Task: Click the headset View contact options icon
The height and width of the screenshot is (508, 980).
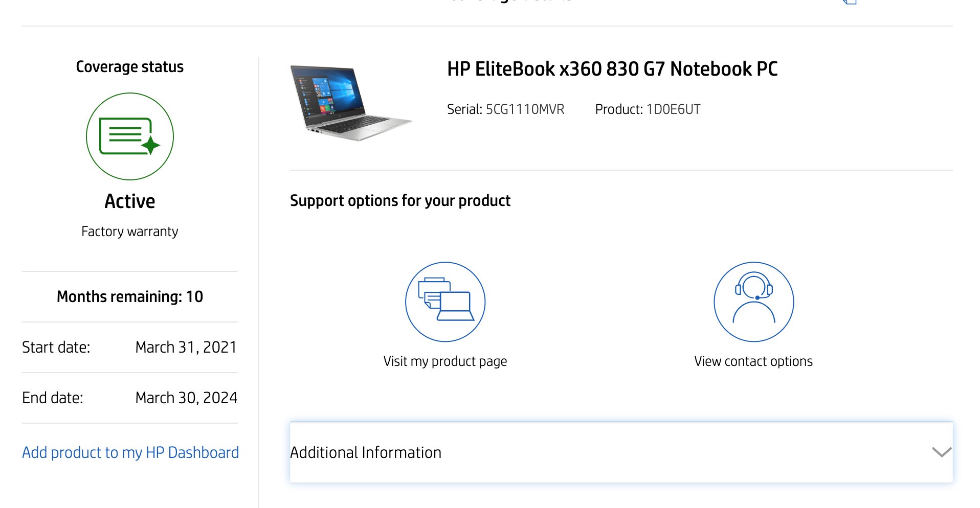Action: (753, 302)
